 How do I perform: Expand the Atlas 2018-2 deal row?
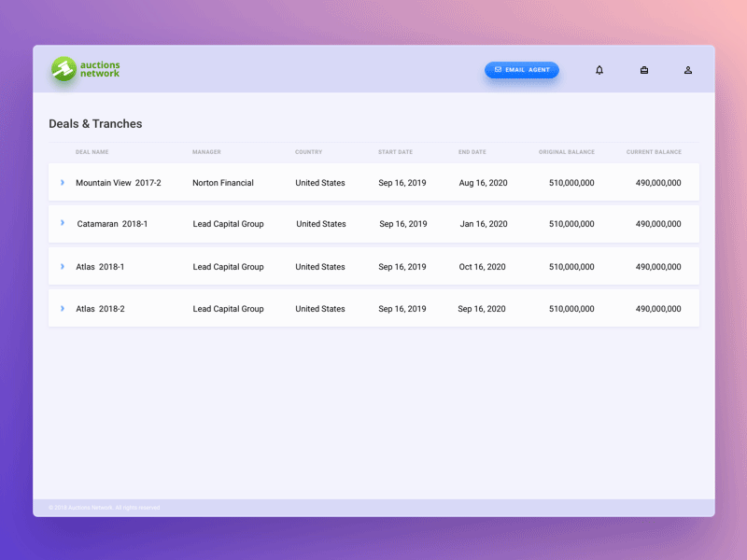pos(63,309)
